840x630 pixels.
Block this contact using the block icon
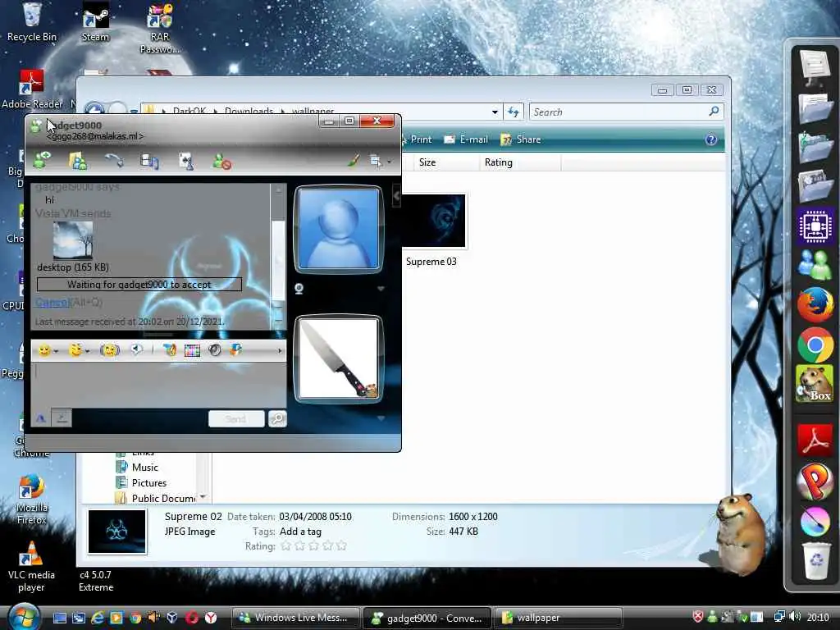pos(221,161)
